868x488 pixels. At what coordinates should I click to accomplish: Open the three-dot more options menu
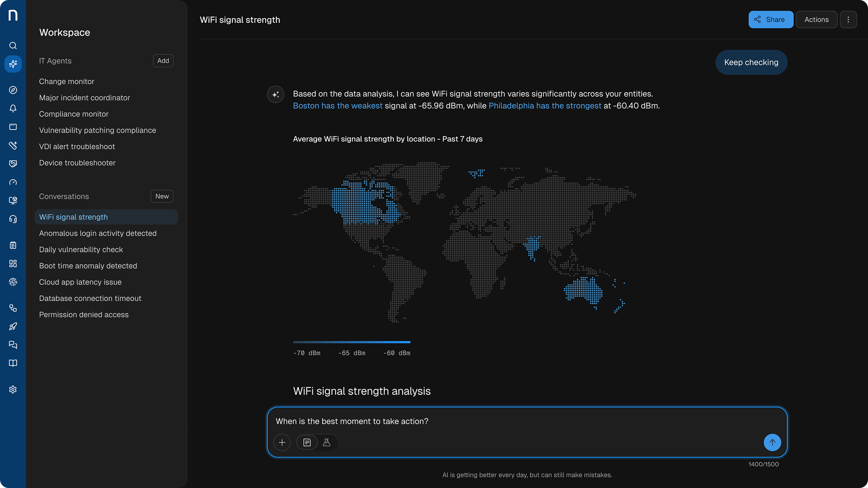pos(848,19)
